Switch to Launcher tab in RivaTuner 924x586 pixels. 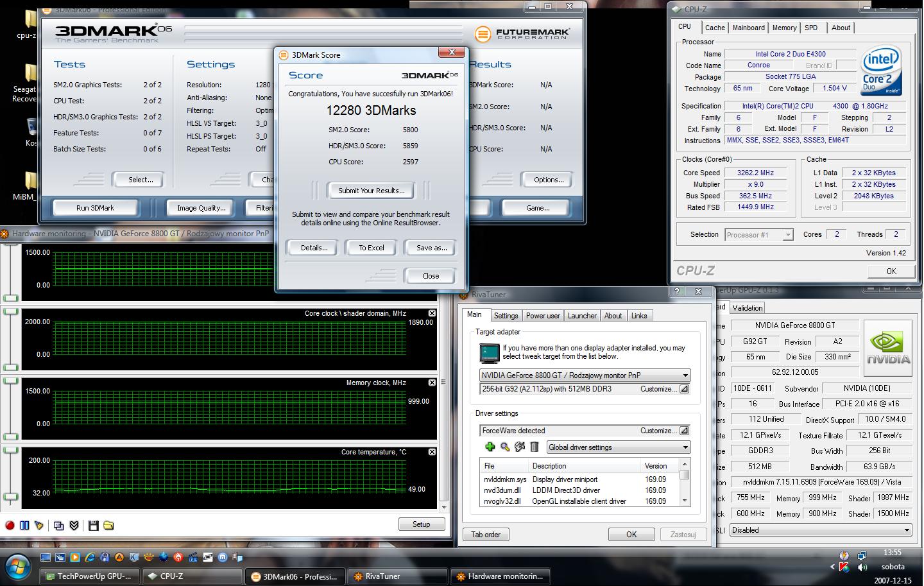click(x=582, y=316)
